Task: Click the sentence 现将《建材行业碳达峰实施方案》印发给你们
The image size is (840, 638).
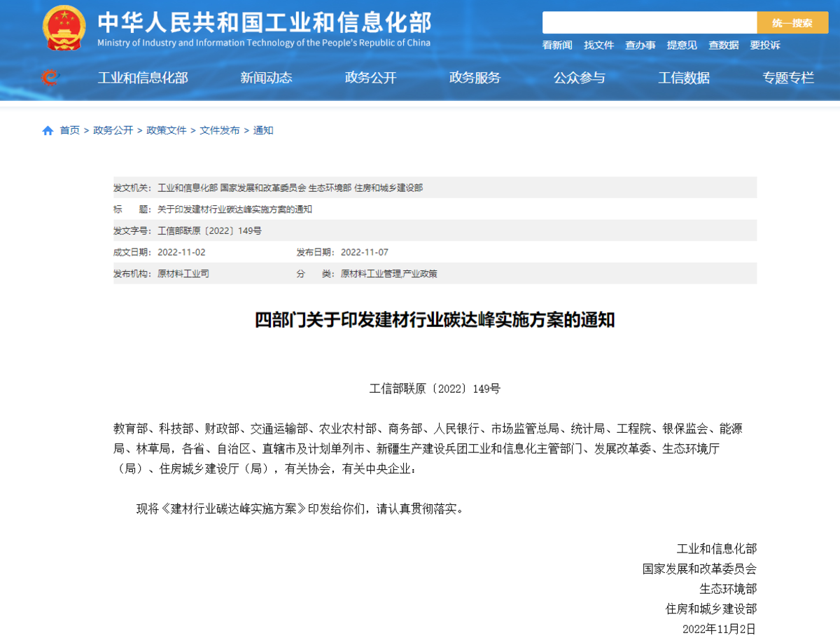Action: coord(300,508)
